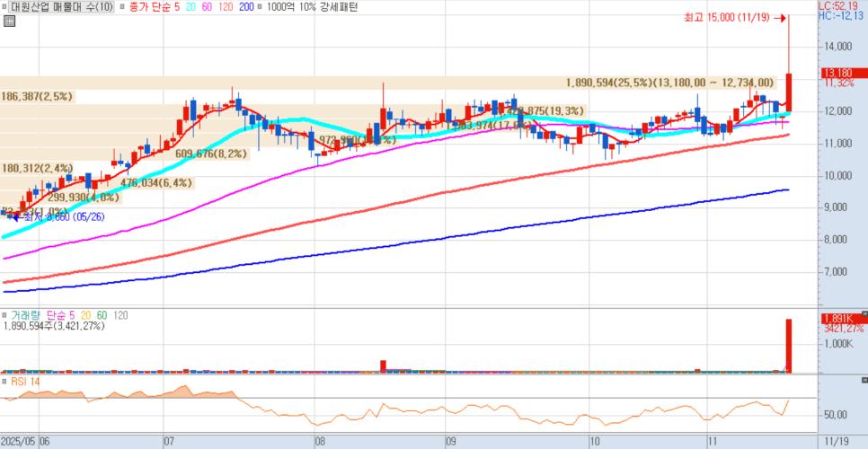This screenshot has height=449, width=868.
Task: Close the volume panel with corner button
Action: pos(864,313)
